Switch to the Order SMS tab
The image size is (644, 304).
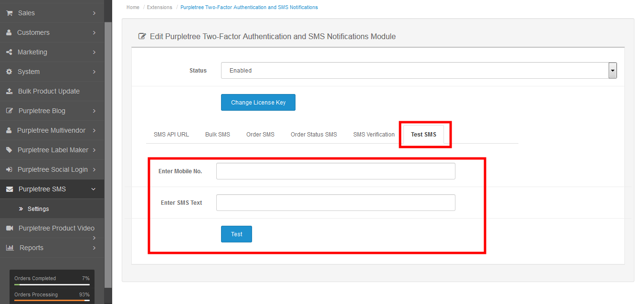(260, 135)
